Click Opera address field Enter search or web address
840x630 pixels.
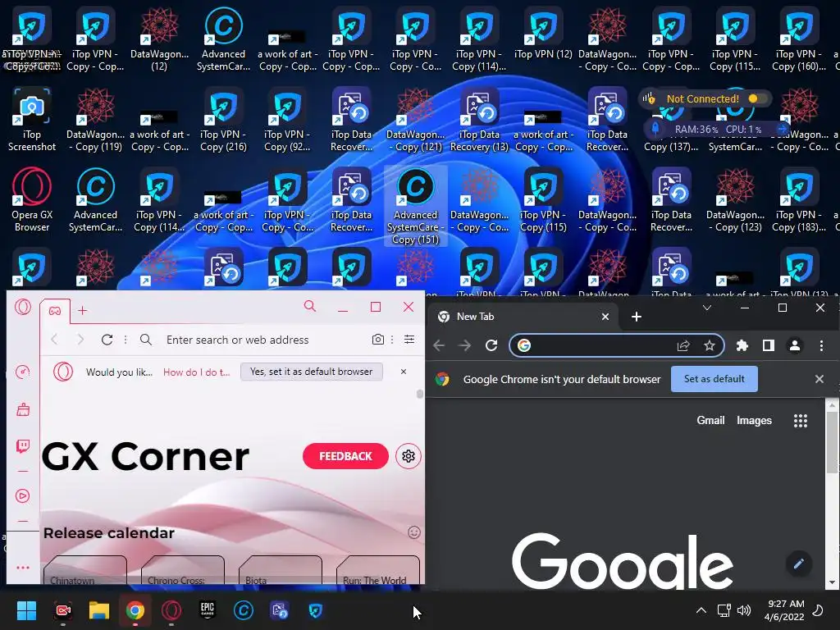tap(237, 340)
